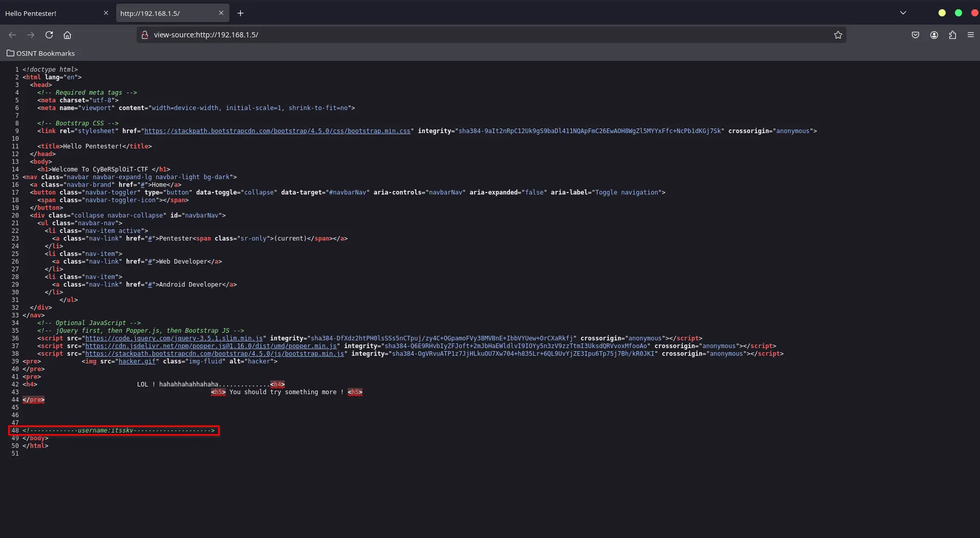Screen dimensions: 980x538
Task: Click the Toggle navigation aria-label text
Action: 627,192
